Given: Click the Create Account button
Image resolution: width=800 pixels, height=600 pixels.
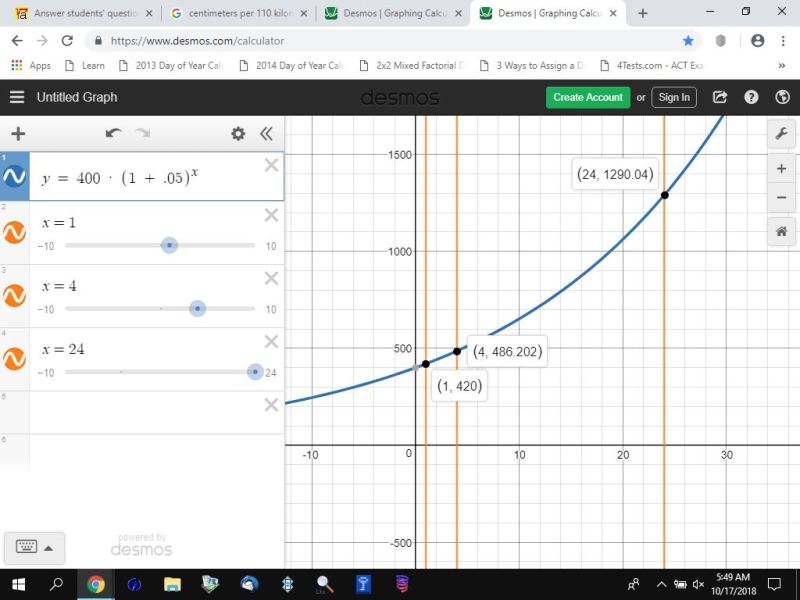Looking at the screenshot, I should [x=588, y=97].
